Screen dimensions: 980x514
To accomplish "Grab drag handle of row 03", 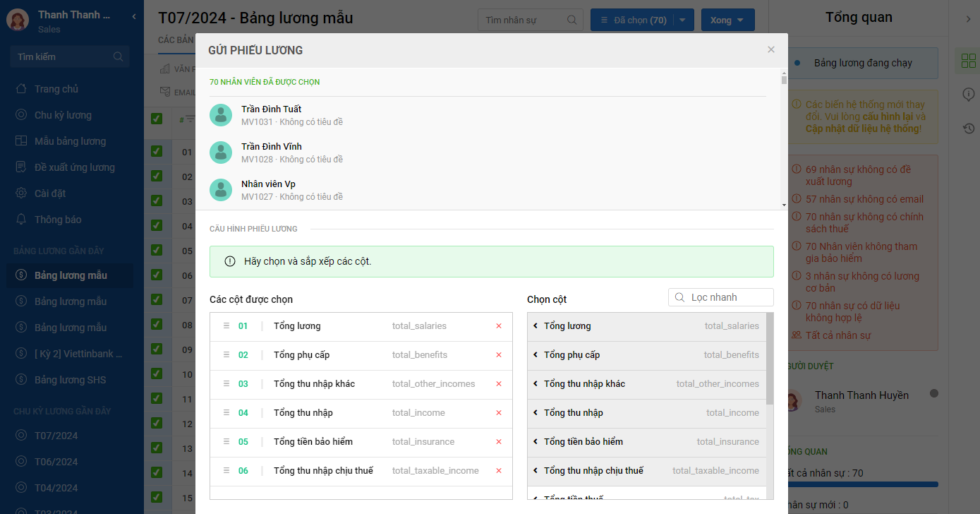I will [x=226, y=384].
